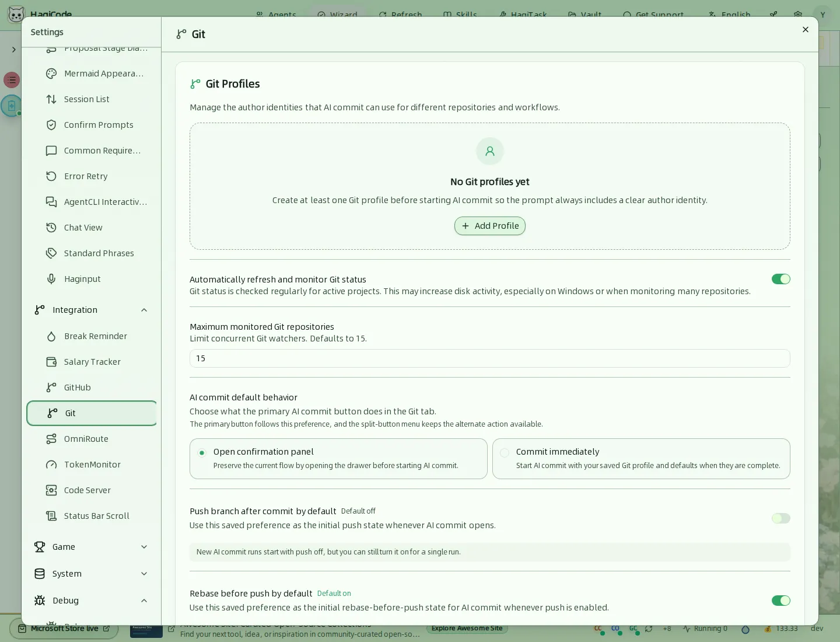Open Confirm Prompts settings entry
The width and height of the screenshot is (840, 642).
pos(92,125)
